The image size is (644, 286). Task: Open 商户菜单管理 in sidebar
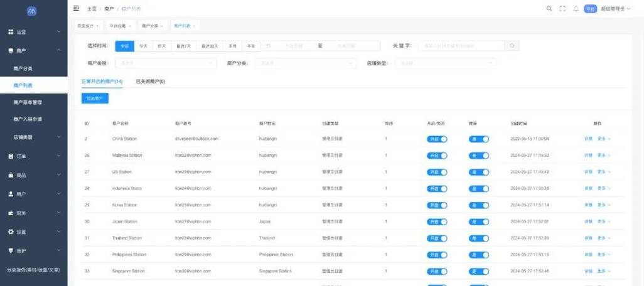pos(28,102)
